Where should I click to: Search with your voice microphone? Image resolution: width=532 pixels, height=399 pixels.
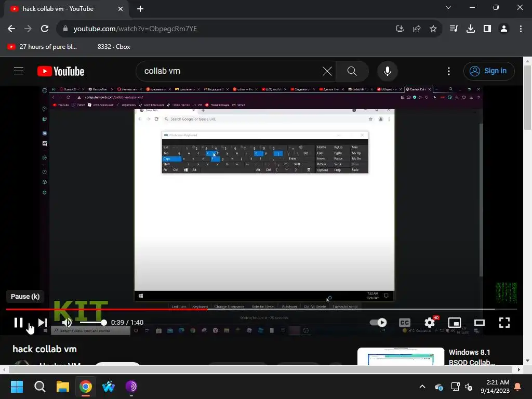(388, 71)
